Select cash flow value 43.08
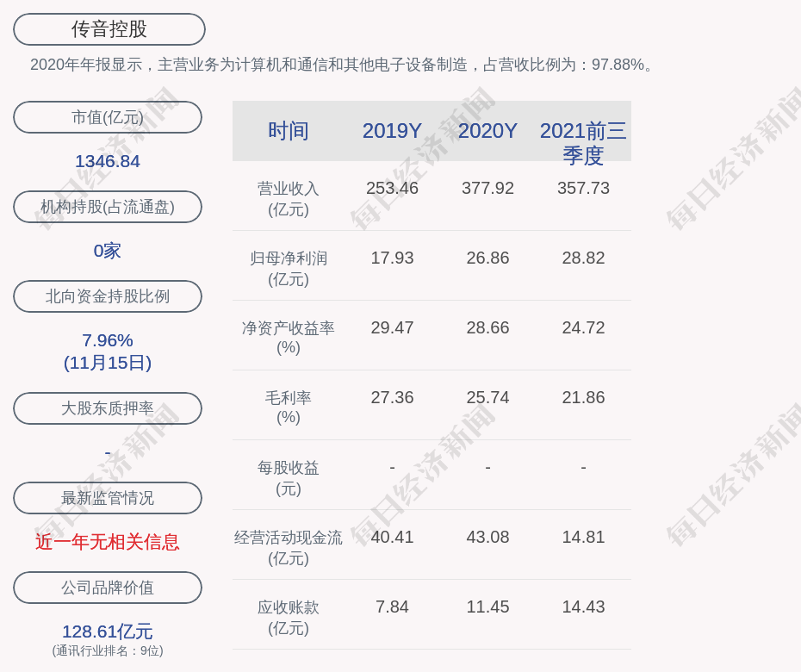This screenshot has width=801, height=672. 487,537
